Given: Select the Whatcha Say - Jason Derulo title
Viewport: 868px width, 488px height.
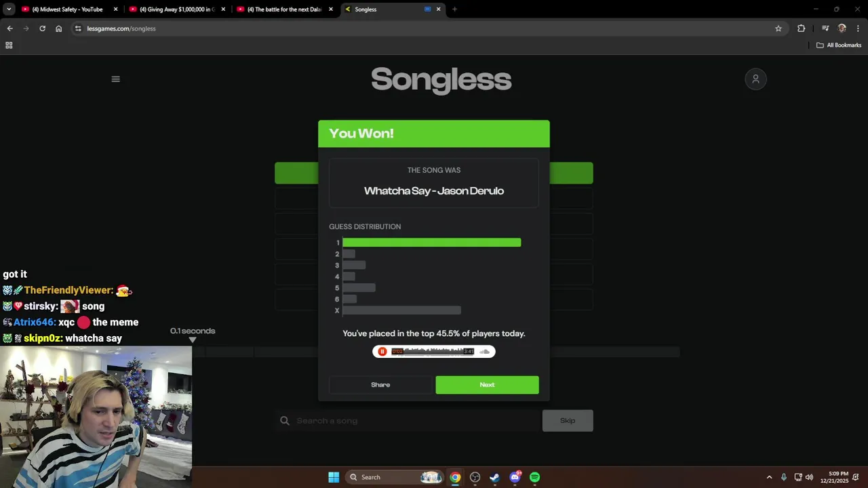Looking at the screenshot, I should point(434,191).
